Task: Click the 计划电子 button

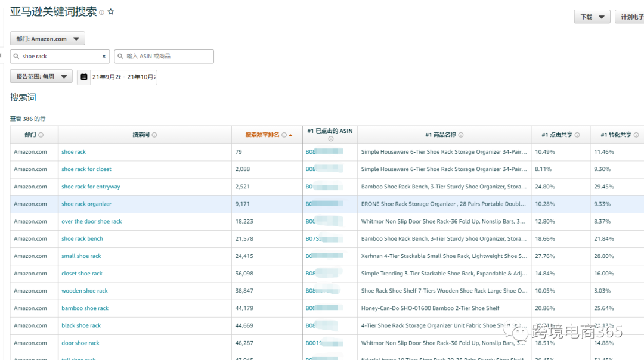Action: pyautogui.click(x=630, y=17)
